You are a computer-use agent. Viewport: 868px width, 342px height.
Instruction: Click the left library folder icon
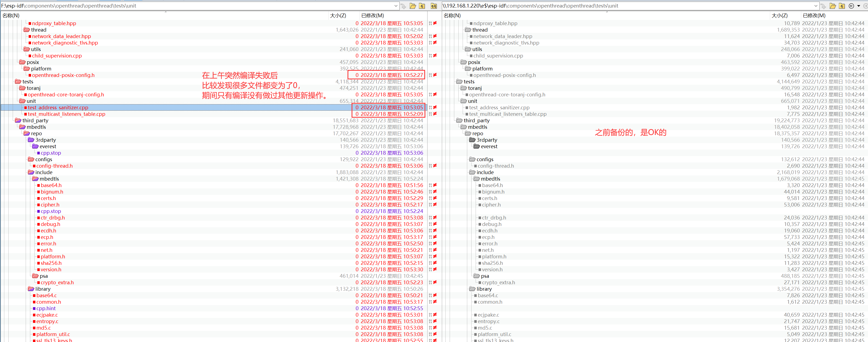coord(31,289)
